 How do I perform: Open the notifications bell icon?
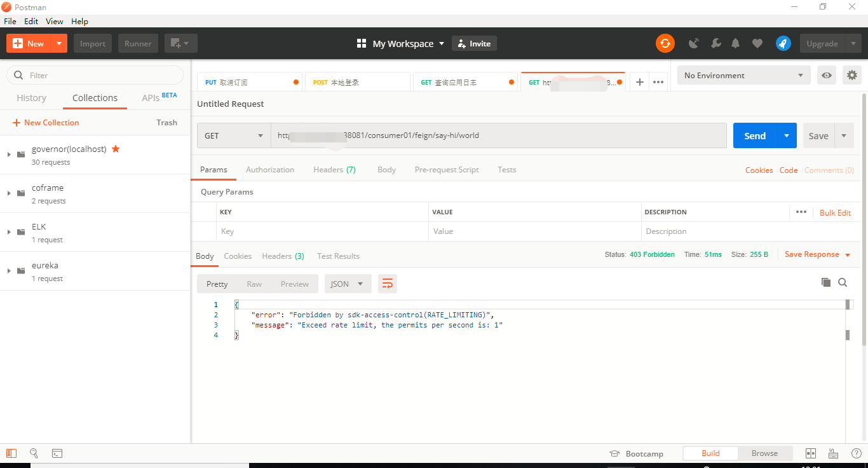point(736,43)
